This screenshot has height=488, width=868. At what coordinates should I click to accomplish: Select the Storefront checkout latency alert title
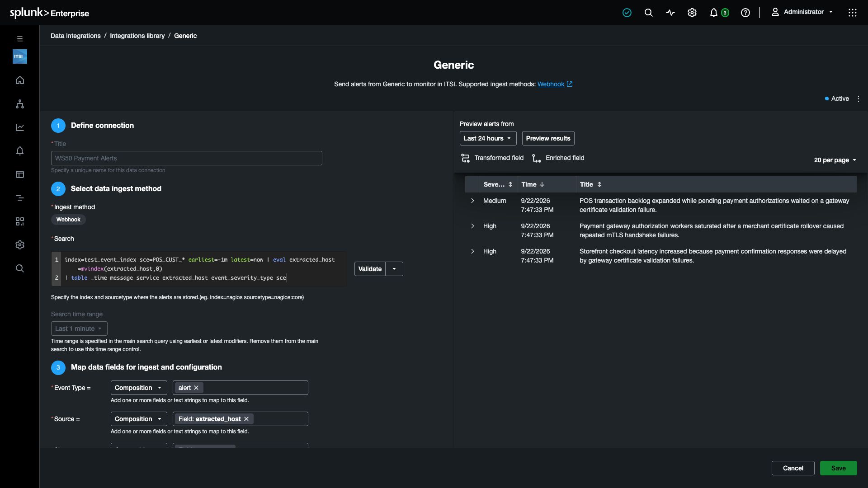(x=713, y=256)
